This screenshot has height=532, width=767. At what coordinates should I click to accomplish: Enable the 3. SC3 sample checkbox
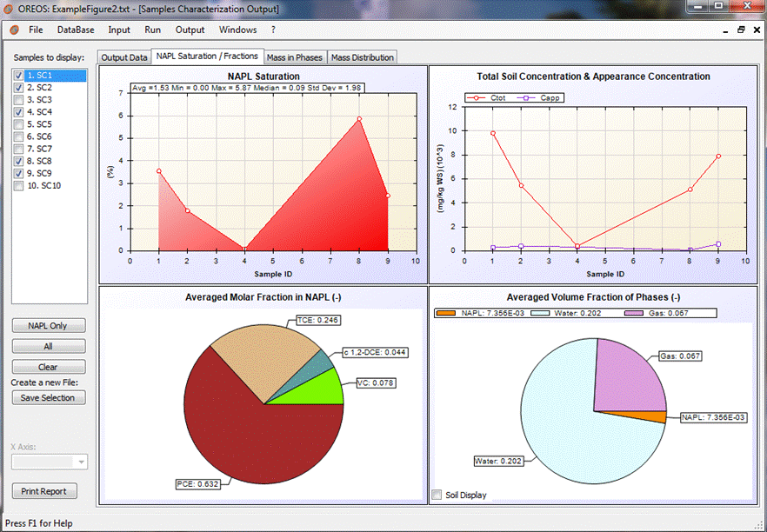[x=19, y=100]
